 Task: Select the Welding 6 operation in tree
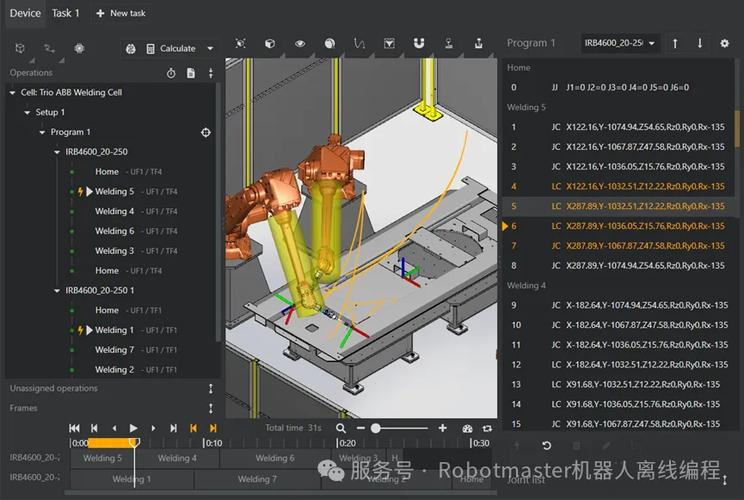pyautogui.click(x=114, y=231)
